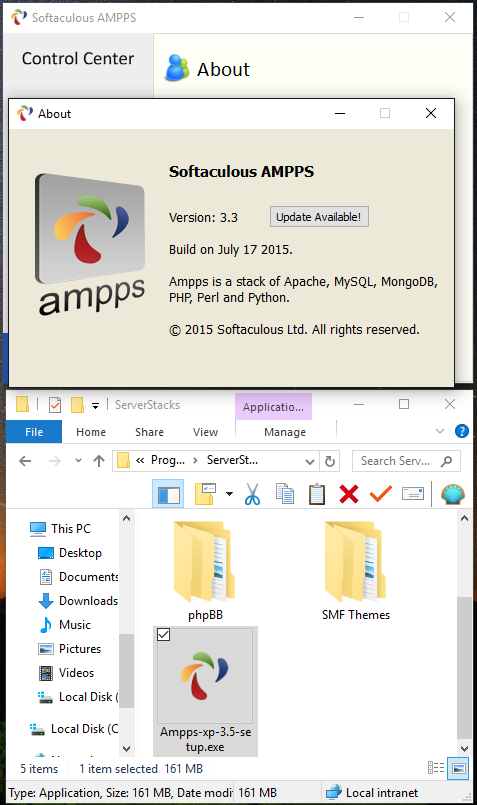Click the Explorer help question mark icon
The width and height of the screenshot is (477, 805).
pos(462,431)
